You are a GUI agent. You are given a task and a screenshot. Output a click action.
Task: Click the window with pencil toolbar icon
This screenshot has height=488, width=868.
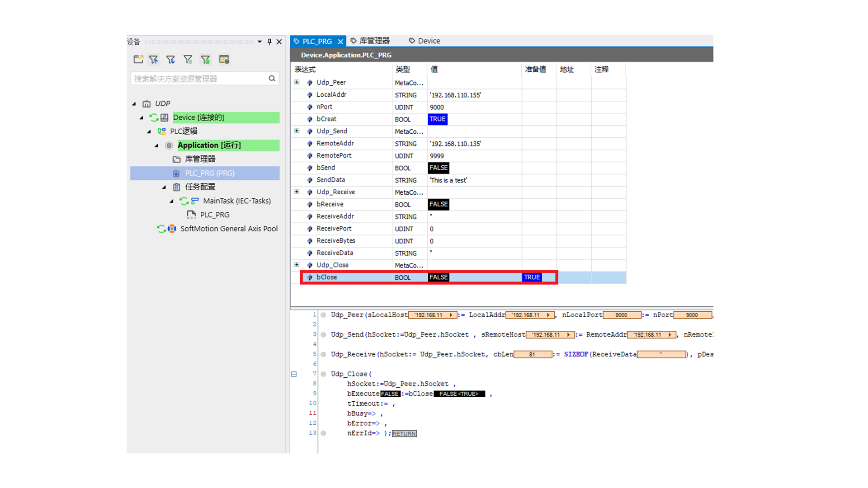click(x=224, y=60)
